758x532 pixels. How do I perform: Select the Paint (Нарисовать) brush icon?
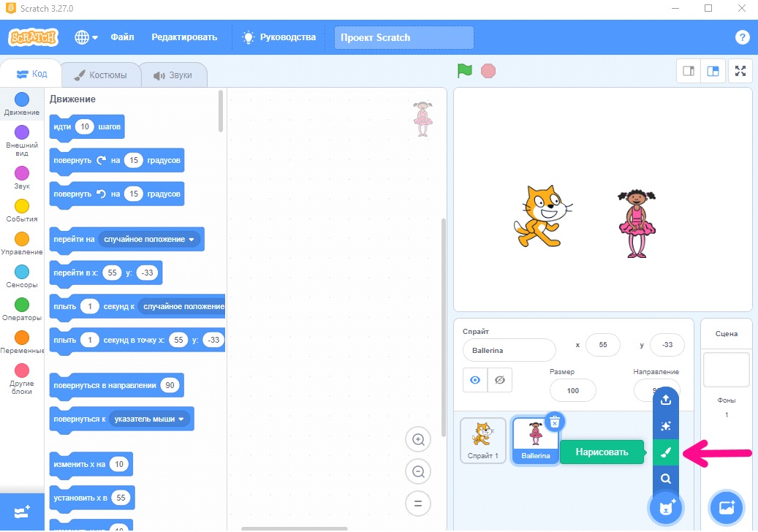tap(666, 452)
